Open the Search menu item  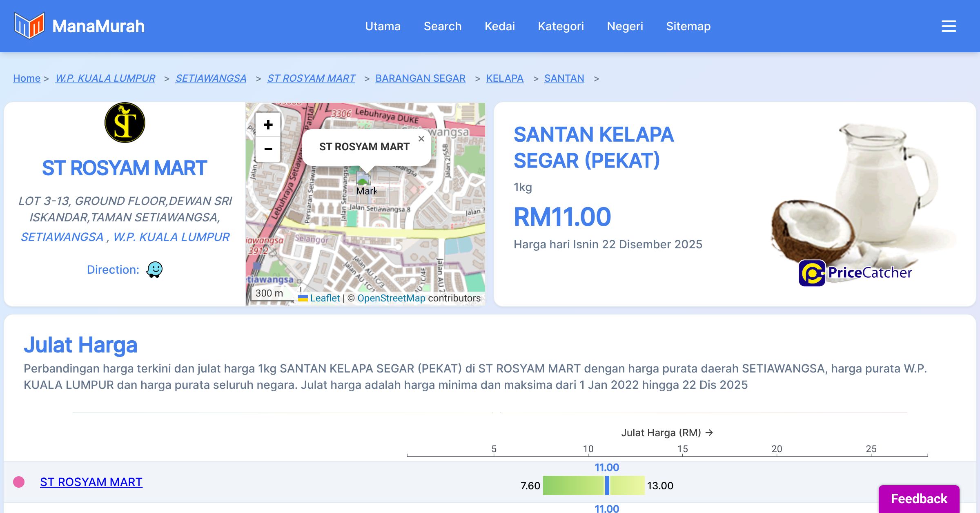443,26
